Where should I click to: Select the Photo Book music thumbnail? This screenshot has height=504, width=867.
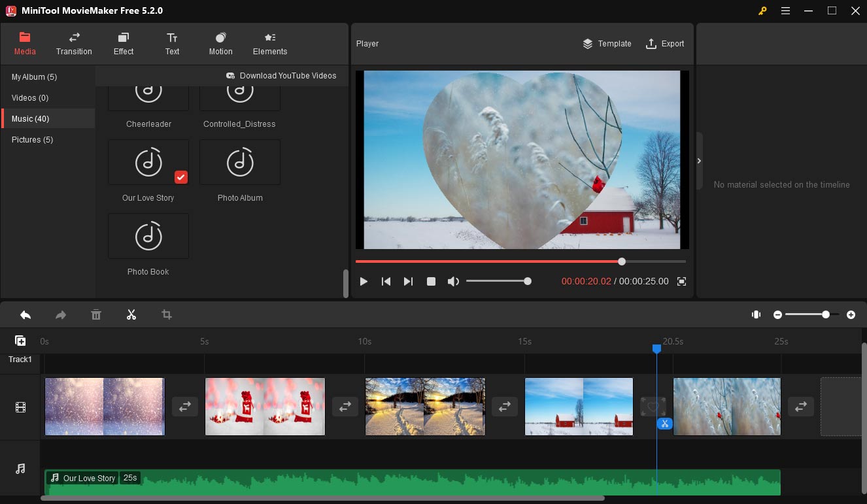click(148, 236)
